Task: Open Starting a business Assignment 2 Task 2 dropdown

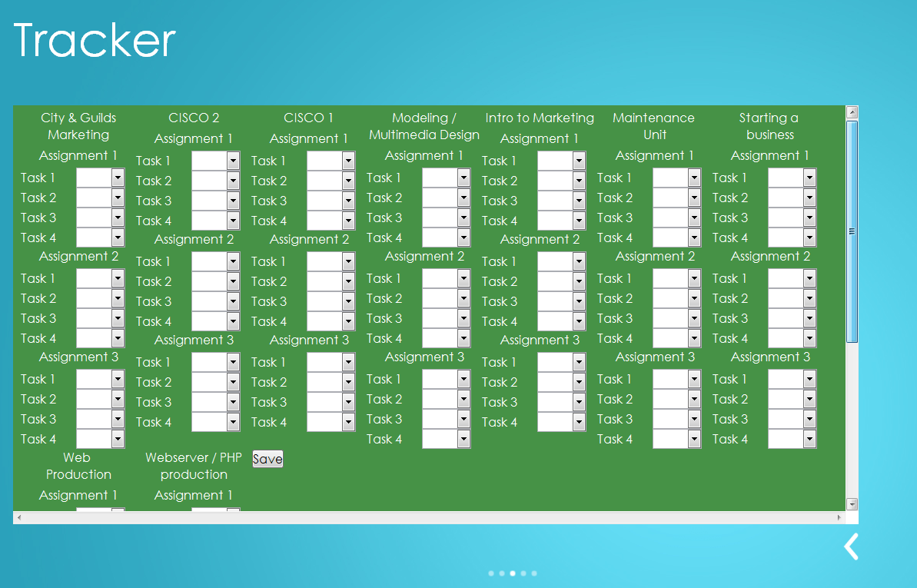Action: pyautogui.click(x=791, y=299)
